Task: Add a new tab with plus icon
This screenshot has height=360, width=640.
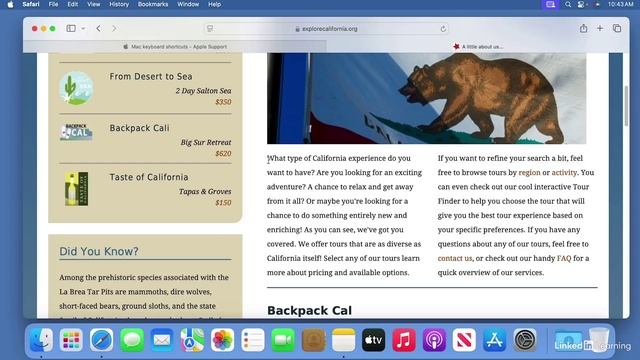Action: coord(600,28)
